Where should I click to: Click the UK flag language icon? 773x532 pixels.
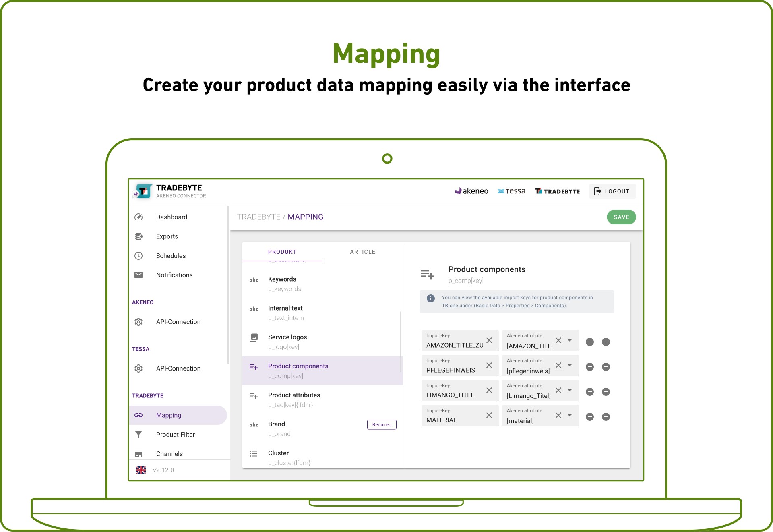tap(141, 470)
